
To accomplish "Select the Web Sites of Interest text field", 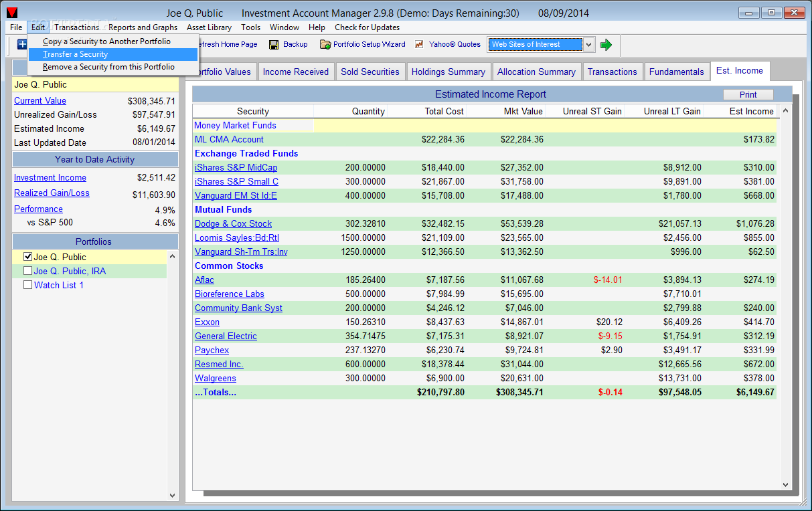I will [535, 45].
